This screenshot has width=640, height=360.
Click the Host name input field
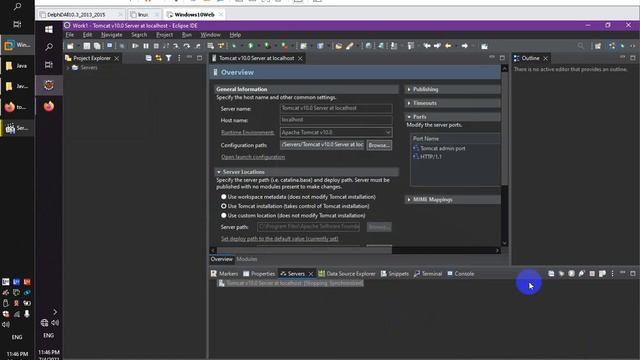336,120
